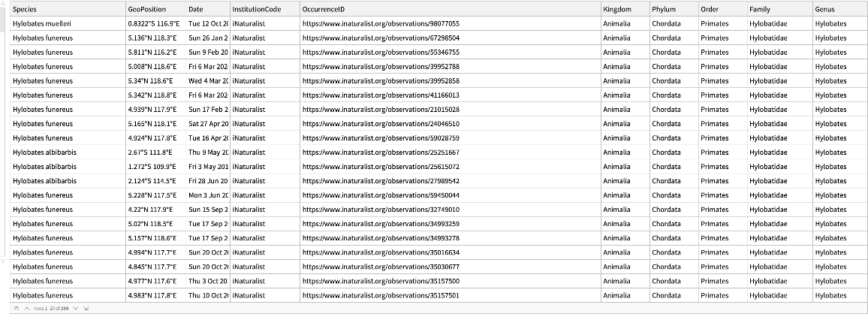Viewport: 868px width, 323px height.
Task: Click the scroll down arrow on left scrollbar
Action: (x=3, y=260)
